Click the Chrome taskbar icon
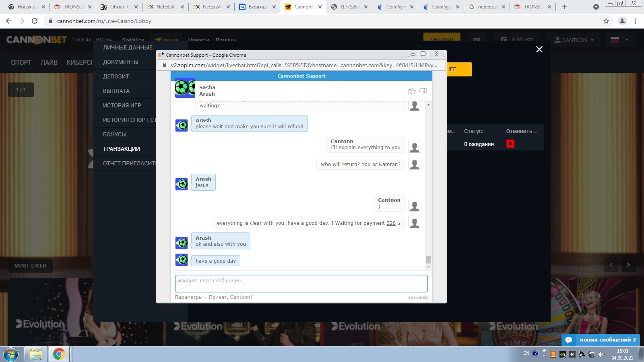 (x=59, y=354)
